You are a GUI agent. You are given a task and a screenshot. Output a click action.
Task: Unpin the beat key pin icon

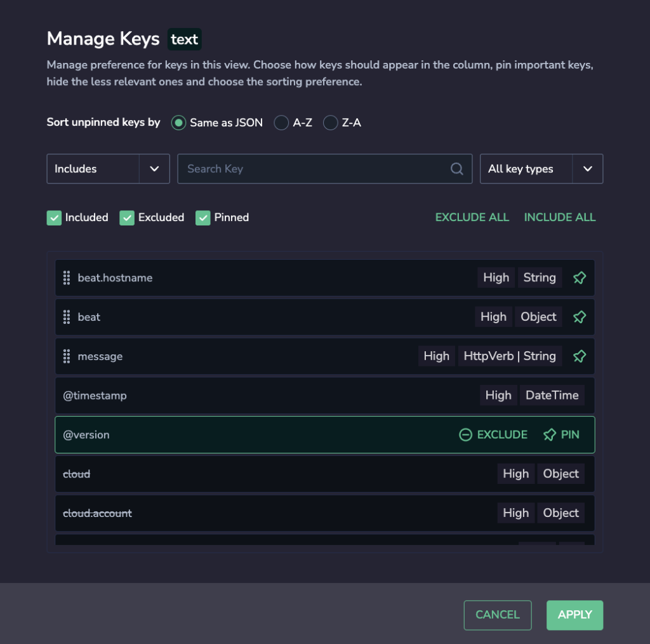point(579,317)
